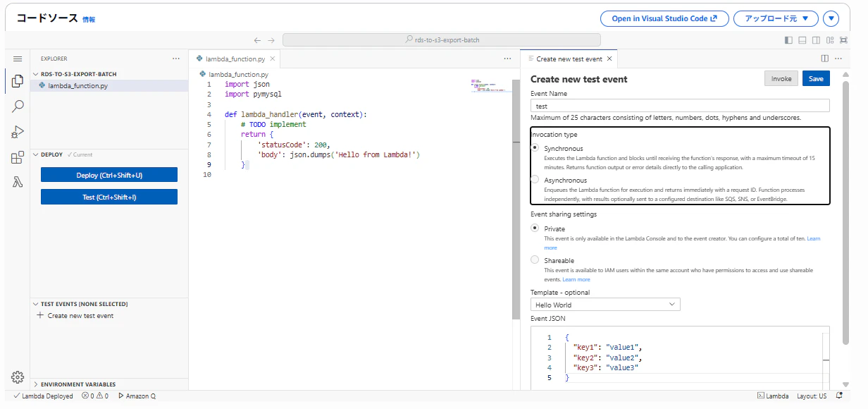
Task: Open more actions for test event editor group
Action: point(838,59)
